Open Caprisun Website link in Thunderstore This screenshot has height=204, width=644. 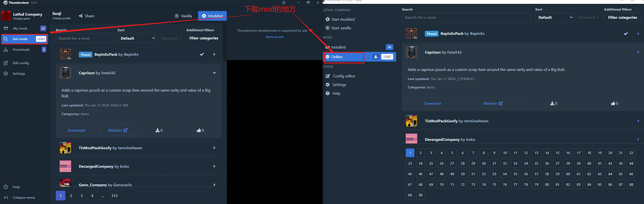[x=118, y=130]
